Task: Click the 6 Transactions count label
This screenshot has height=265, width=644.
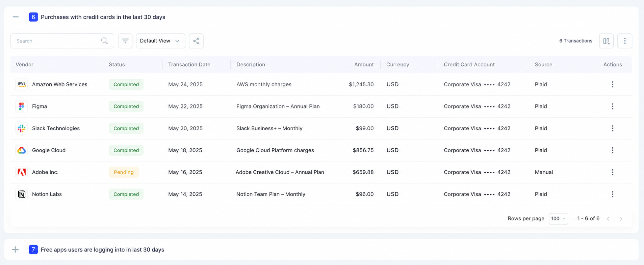Action: (x=576, y=41)
